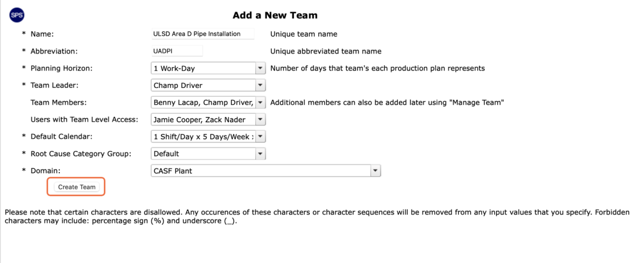Click the SPS logo icon

click(17, 15)
